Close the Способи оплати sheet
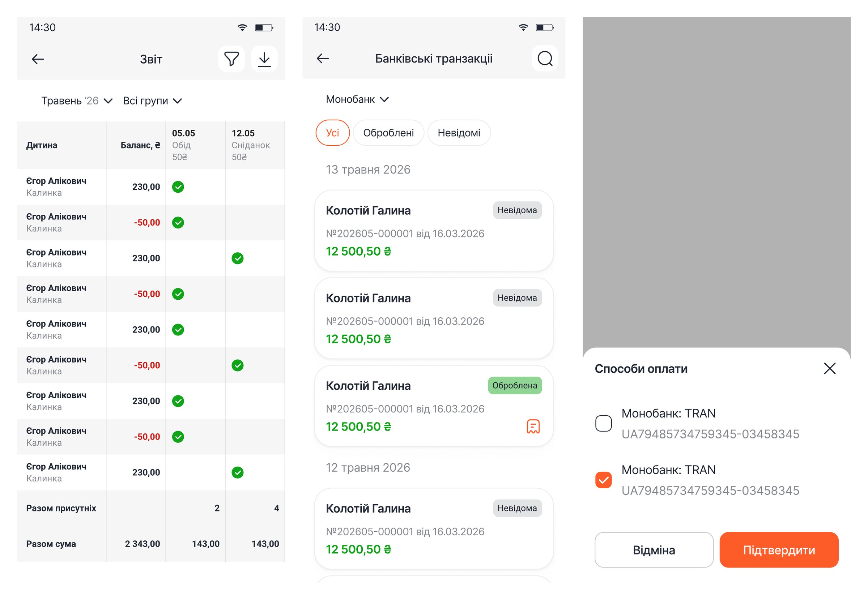The height and width of the screenshot is (600, 868). point(829,368)
